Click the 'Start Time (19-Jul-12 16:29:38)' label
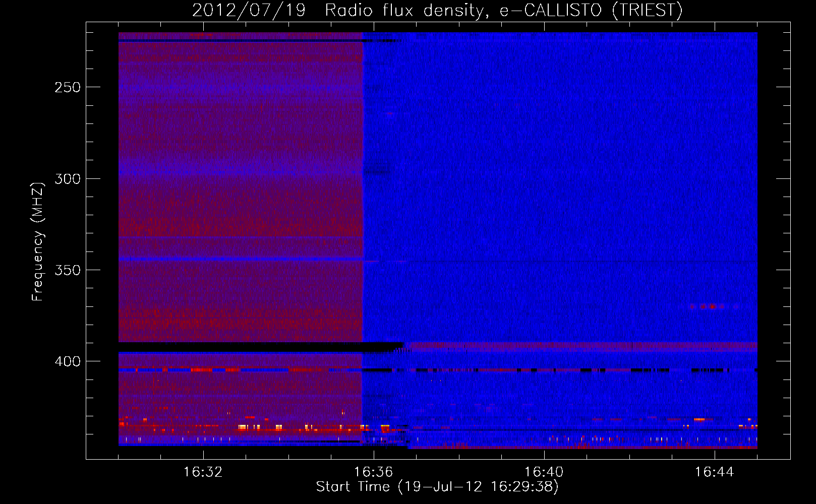 [x=437, y=487]
